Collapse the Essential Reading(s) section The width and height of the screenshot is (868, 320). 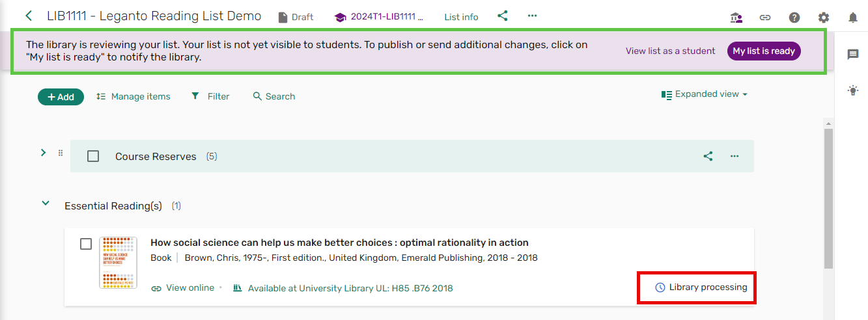coord(46,204)
